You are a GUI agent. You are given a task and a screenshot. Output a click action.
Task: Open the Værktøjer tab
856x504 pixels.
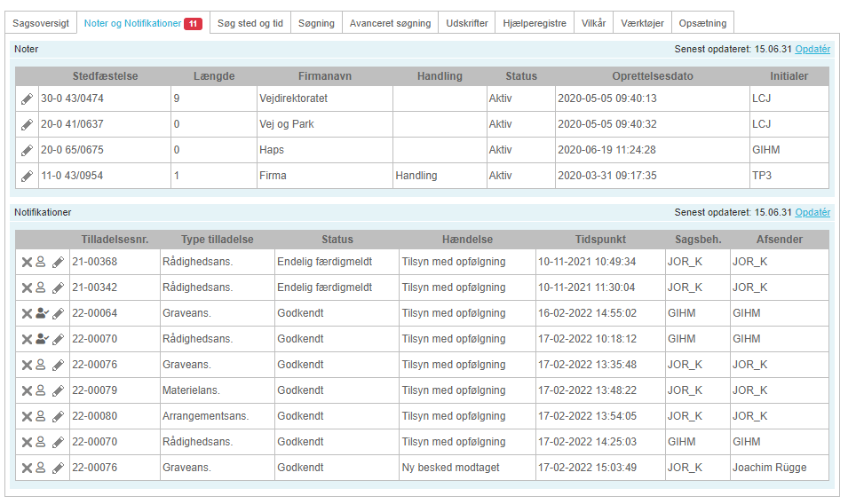(x=641, y=23)
